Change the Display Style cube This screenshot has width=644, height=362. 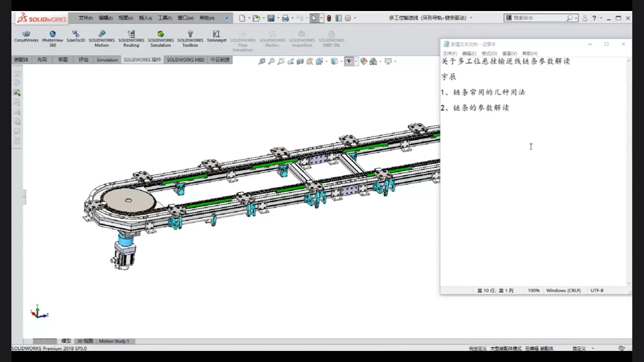click(334, 61)
